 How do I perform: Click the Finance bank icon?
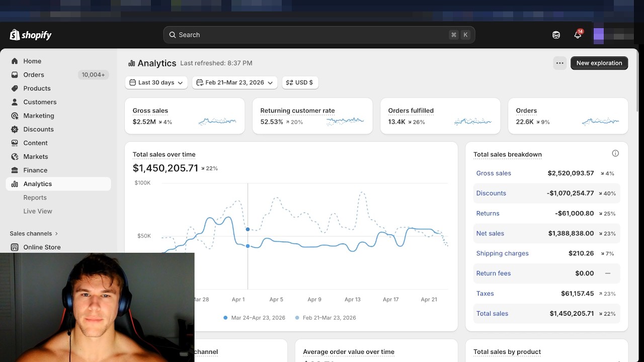point(15,170)
